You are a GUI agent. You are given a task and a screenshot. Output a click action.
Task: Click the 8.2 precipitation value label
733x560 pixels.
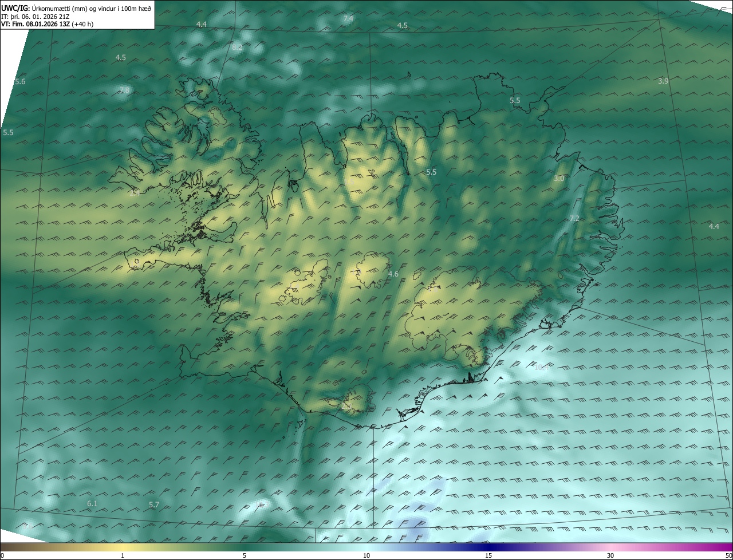tap(237, 47)
